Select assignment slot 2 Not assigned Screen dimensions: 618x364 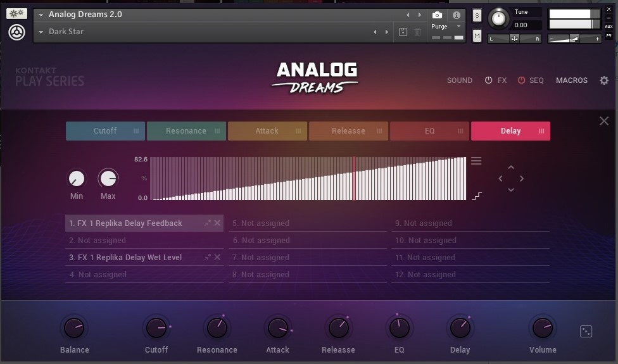click(x=144, y=241)
